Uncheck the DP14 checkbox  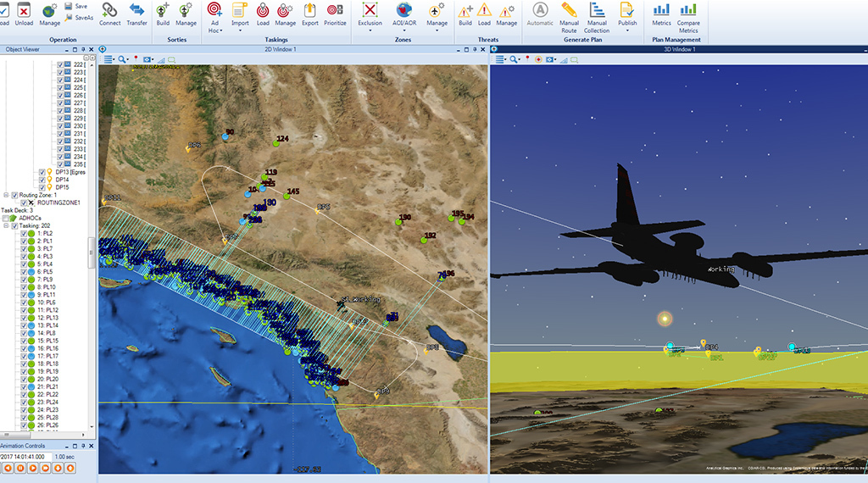[x=41, y=180]
